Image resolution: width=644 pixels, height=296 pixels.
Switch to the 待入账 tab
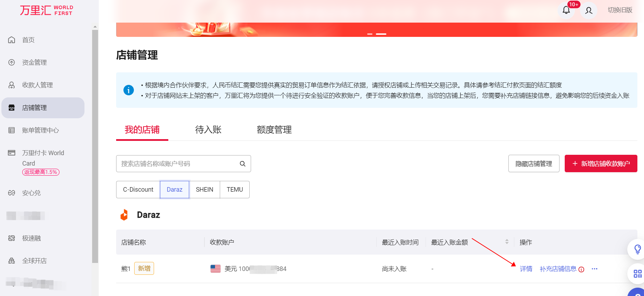point(208,130)
